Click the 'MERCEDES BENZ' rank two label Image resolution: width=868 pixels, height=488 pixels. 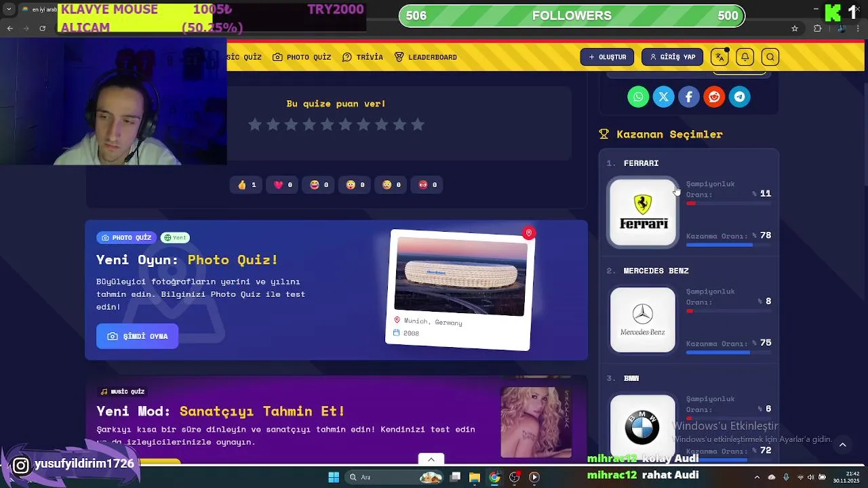coord(656,271)
